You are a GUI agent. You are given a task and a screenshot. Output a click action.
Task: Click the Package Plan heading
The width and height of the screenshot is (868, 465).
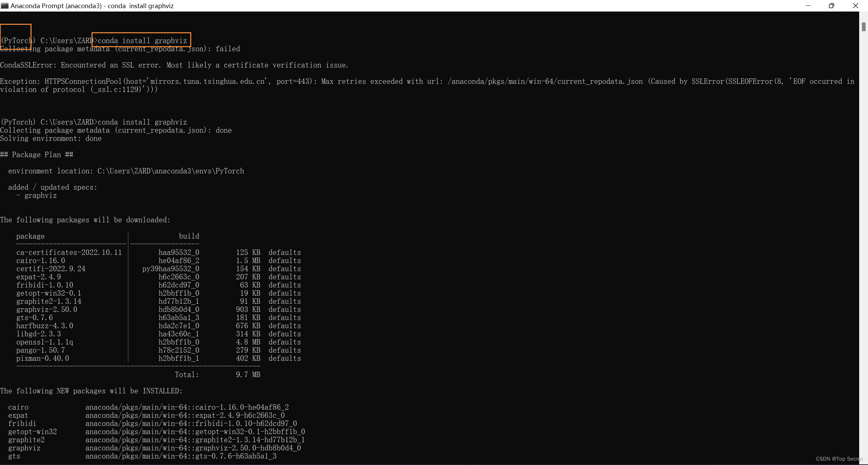point(36,154)
